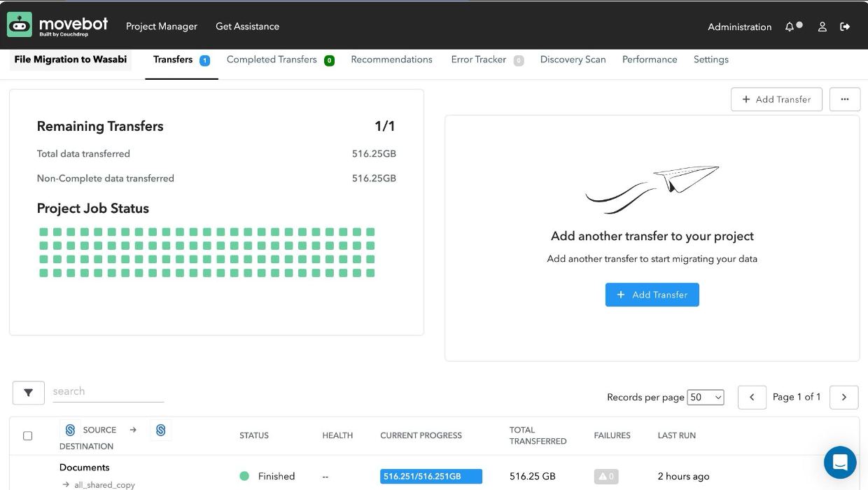
Task: Sort by the LAST RUN column header
Action: tap(676, 435)
